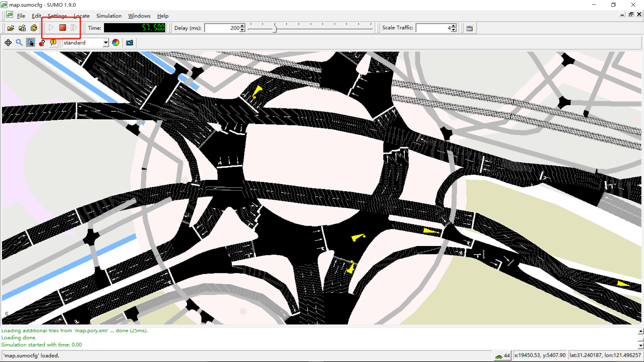
Task: Open the Simulation menu
Action: point(109,16)
